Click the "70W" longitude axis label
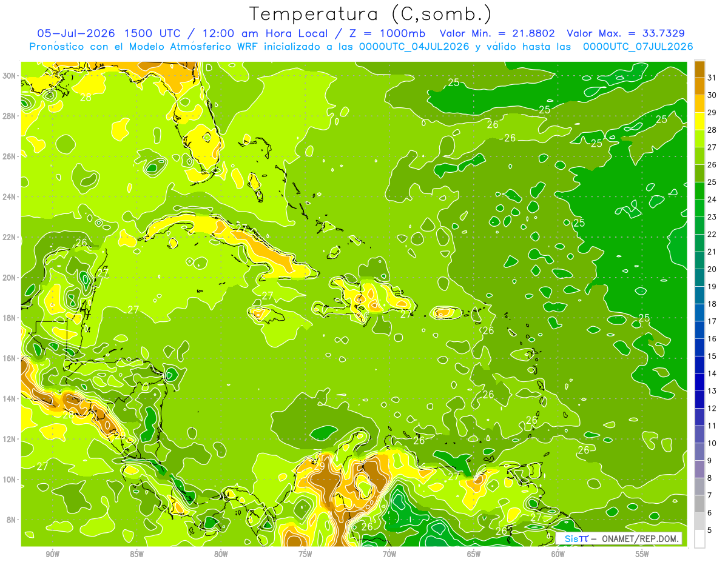The image size is (728, 562). click(x=389, y=554)
